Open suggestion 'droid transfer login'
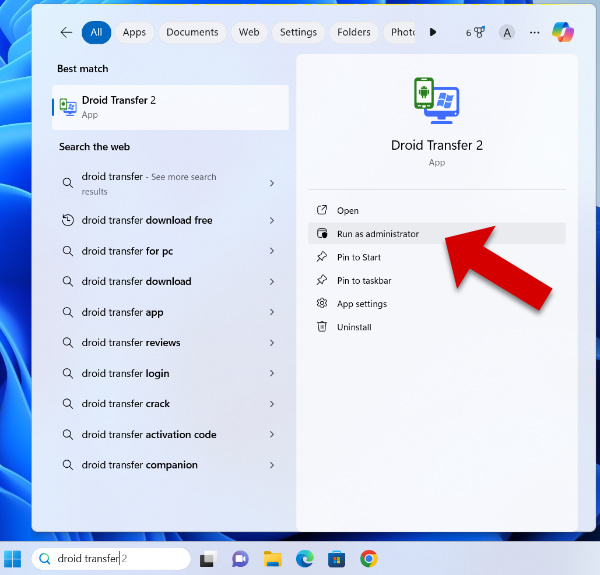 pyautogui.click(x=169, y=373)
